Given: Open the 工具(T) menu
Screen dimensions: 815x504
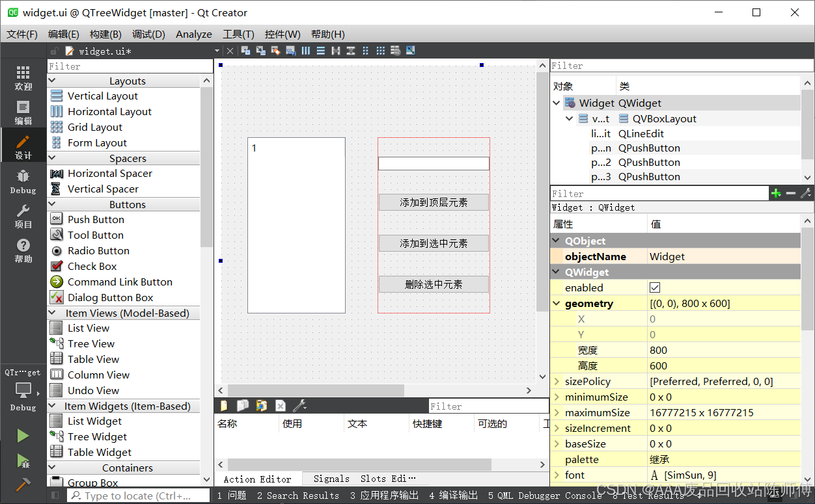Looking at the screenshot, I should click(238, 34).
